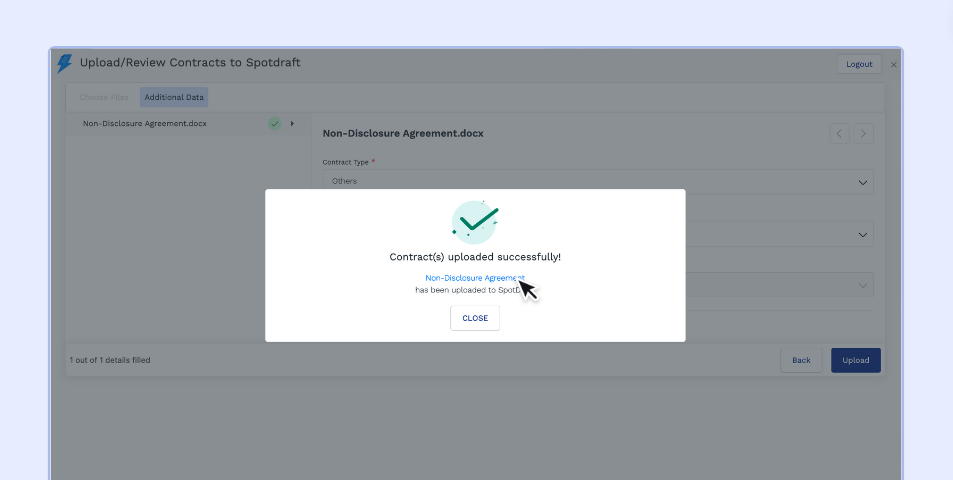Click the Non-Disclosure Agreement.docx form heading
The height and width of the screenshot is (480, 953).
[x=403, y=133]
